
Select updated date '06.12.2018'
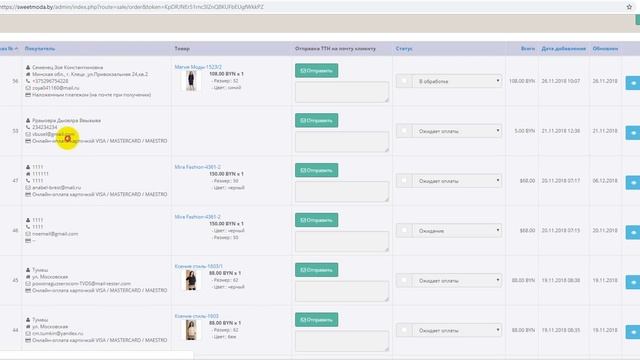(x=605, y=181)
